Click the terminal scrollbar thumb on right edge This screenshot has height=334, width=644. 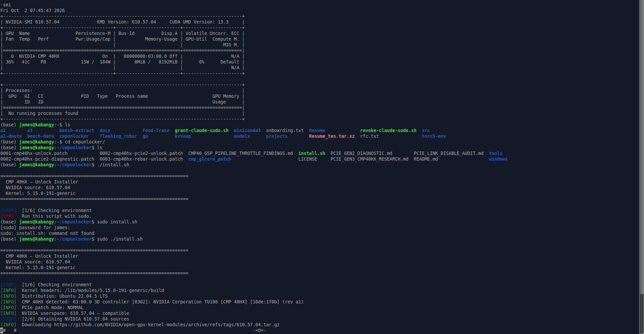tap(641, 313)
